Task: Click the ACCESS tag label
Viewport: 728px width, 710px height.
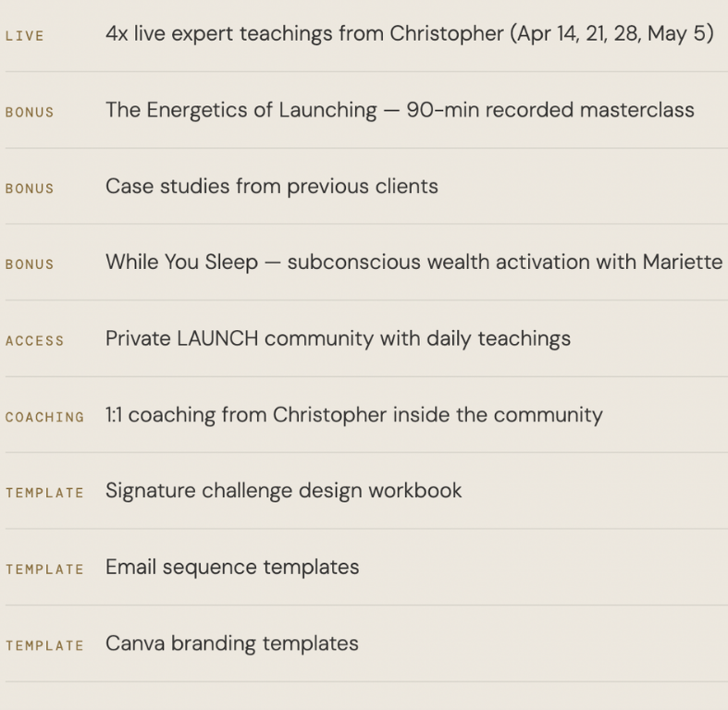Action: [x=34, y=341]
